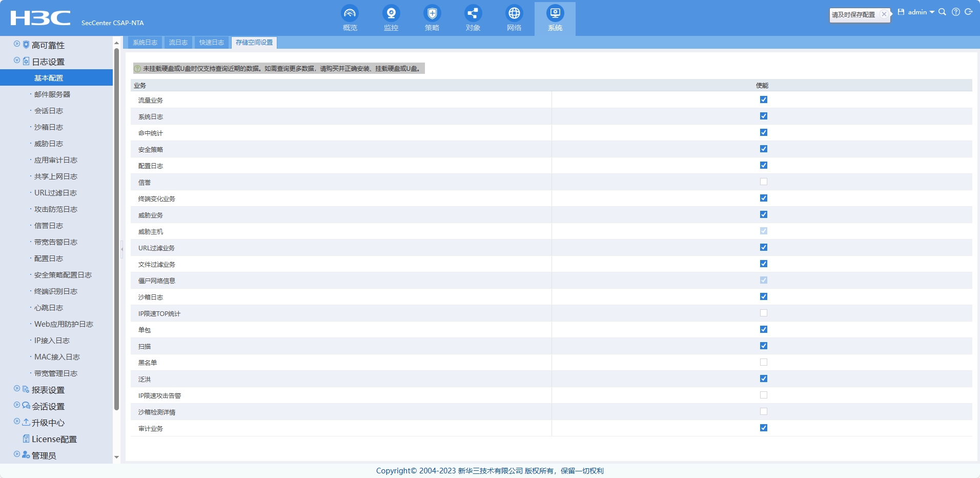Click the logout icon in header
Image resolution: width=980 pixels, height=478 pixels.
pyautogui.click(x=969, y=12)
